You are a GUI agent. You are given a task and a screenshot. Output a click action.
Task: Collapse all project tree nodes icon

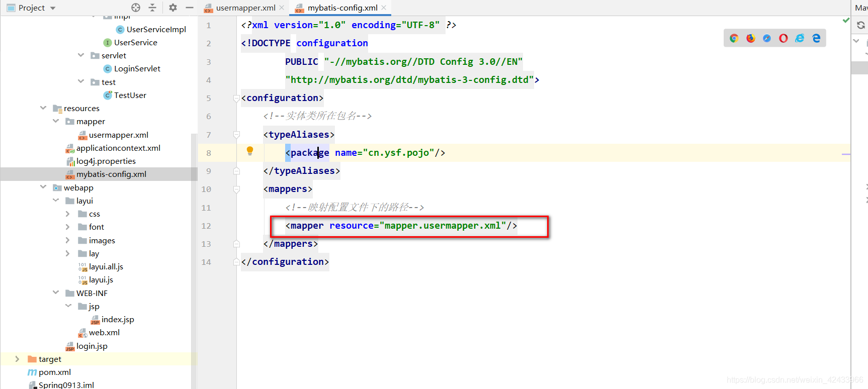152,8
